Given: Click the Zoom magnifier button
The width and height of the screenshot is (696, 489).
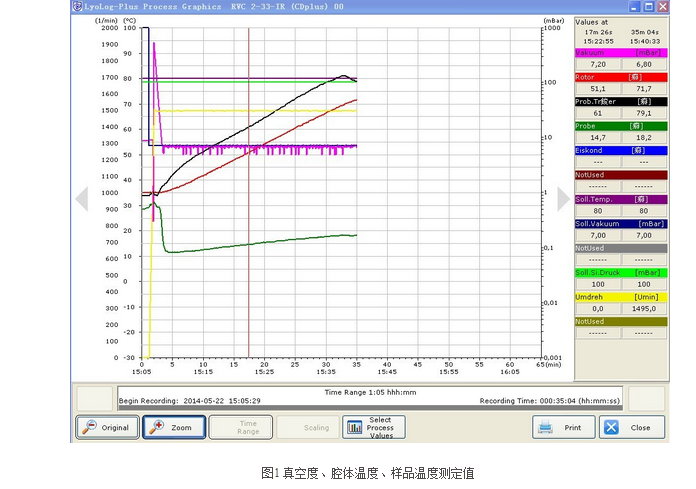Looking at the screenshot, I should pyautogui.click(x=173, y=427).
